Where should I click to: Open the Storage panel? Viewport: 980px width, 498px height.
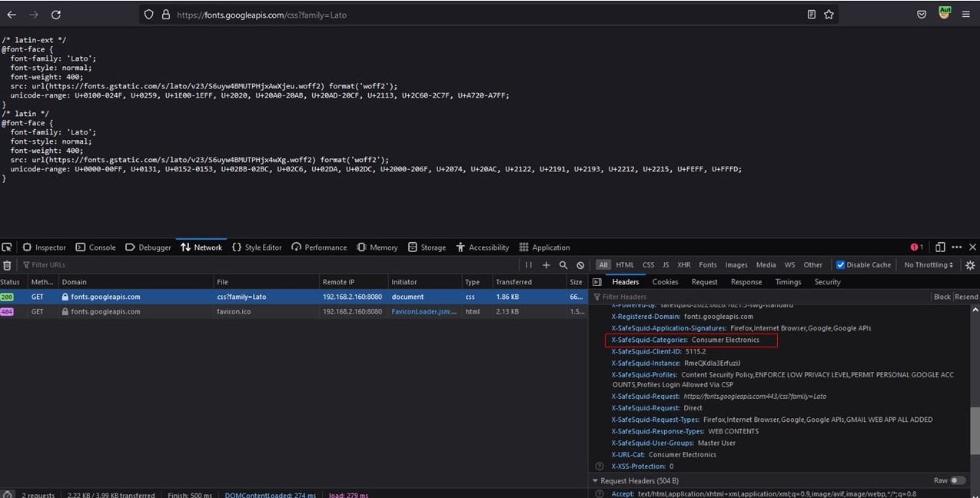pyautogui.click(x=427, y=247)
